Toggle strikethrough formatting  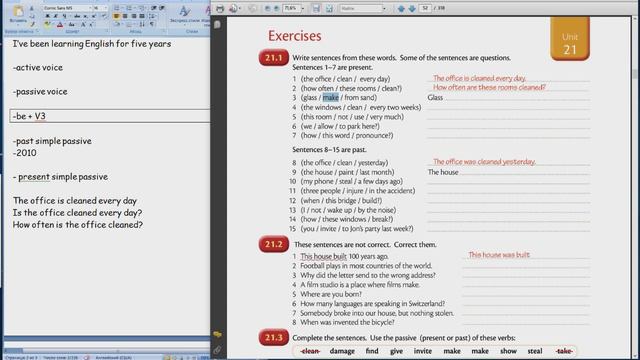[77, 16]
